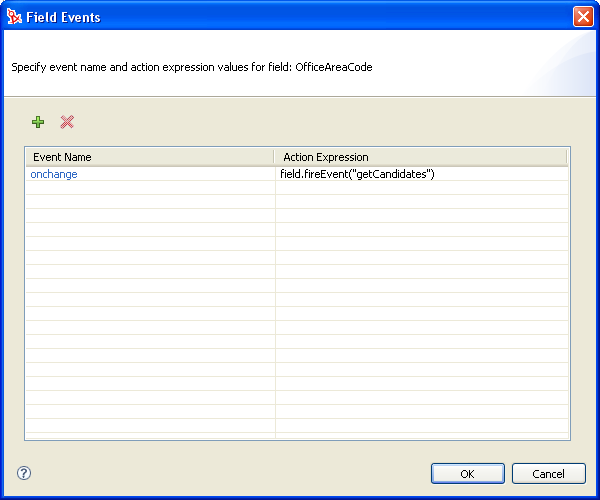
Task: Click the green plus add event icon
Action: [38, 122]
